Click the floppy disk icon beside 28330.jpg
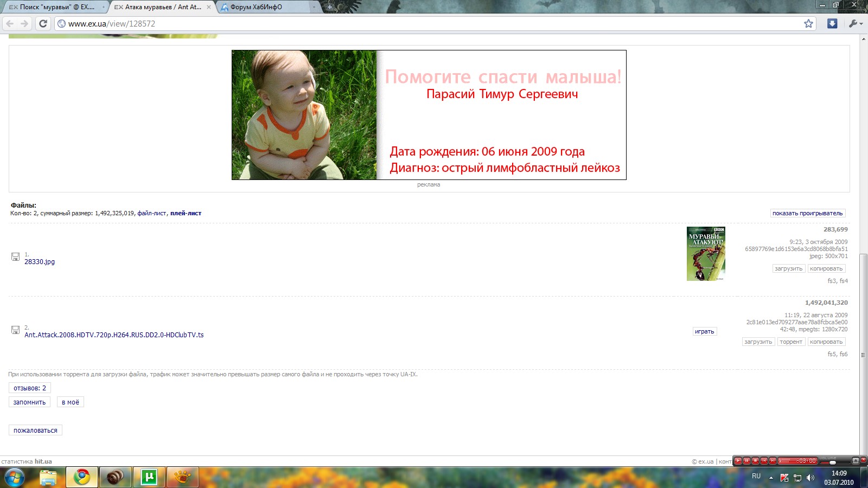The width and height of the screenshot is (868, 488). [16, 257]
